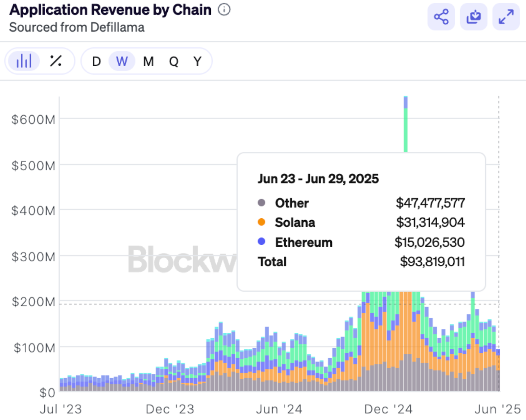Click the tallest spike bar above $600M
Viewport: 526px width, 420px height.
(x=406, y=124)
